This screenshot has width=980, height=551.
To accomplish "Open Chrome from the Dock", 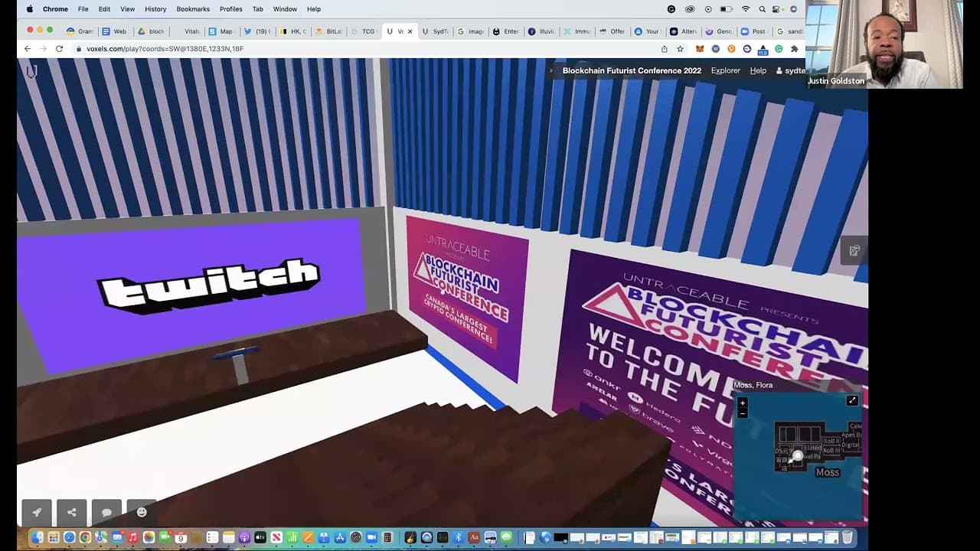I will point(85,537).
